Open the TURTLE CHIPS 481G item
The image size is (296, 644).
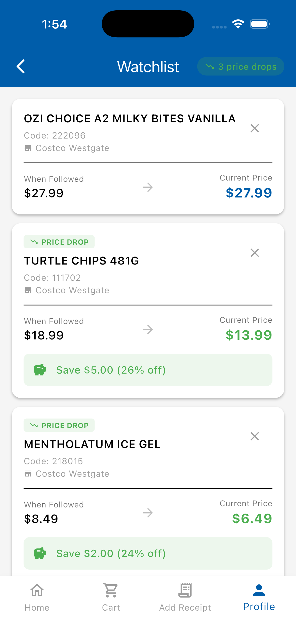pyautogui.click(x=81, y=261)
